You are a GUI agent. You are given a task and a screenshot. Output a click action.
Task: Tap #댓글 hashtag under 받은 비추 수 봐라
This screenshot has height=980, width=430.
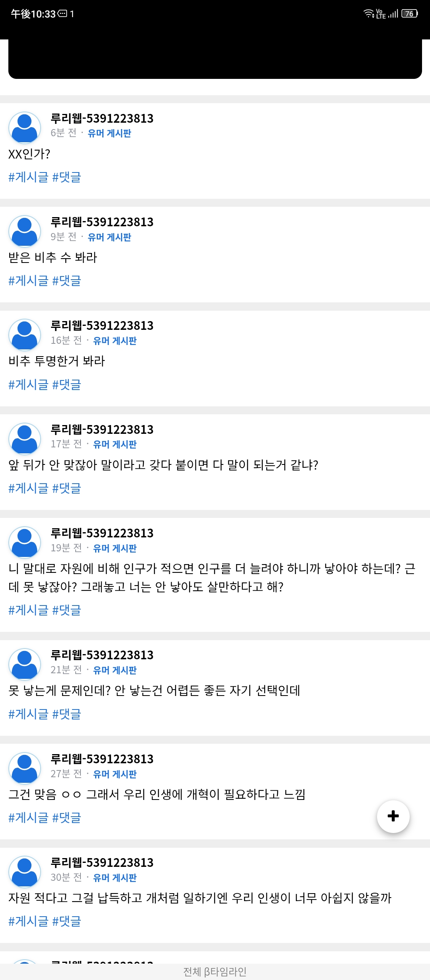tap(66, 280)
